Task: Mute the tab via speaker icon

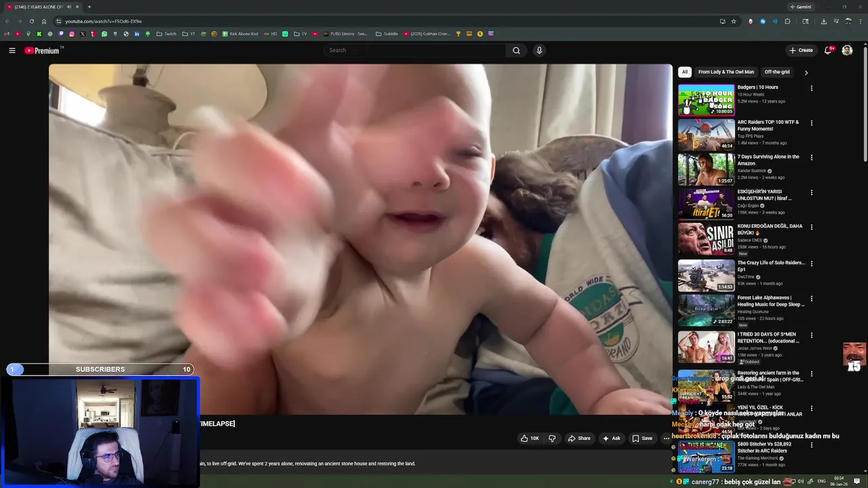Action: point(68,7)
